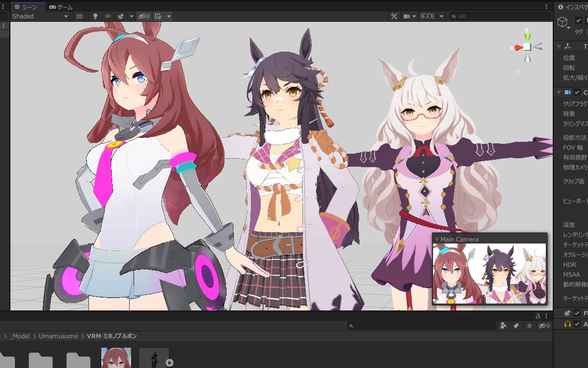Image resolution: width=588 pixels, height=368 pixels.
Task: Click gray right cone of orientation gizmo
Action: (x=538, y=47)
